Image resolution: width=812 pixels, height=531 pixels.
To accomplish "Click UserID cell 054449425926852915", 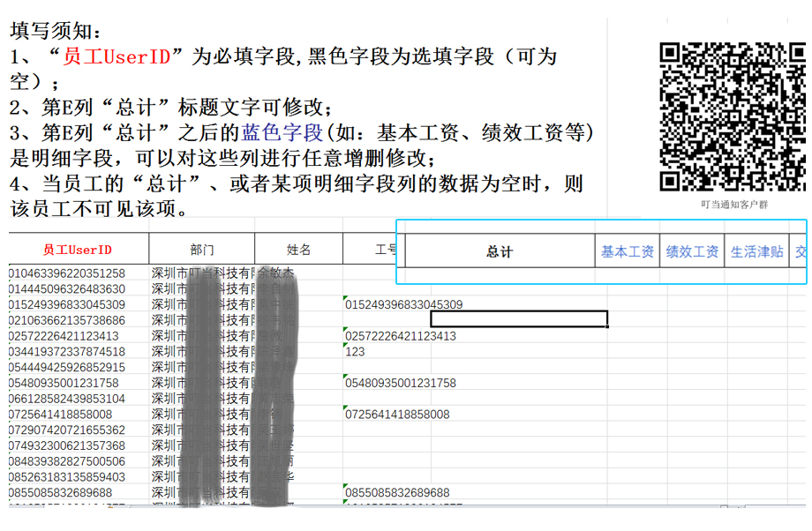I will (67, 367).
